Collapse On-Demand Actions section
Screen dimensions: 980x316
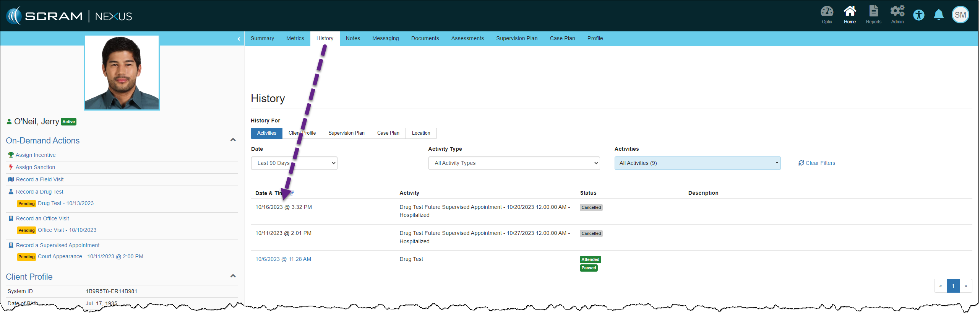click(233, 140)
